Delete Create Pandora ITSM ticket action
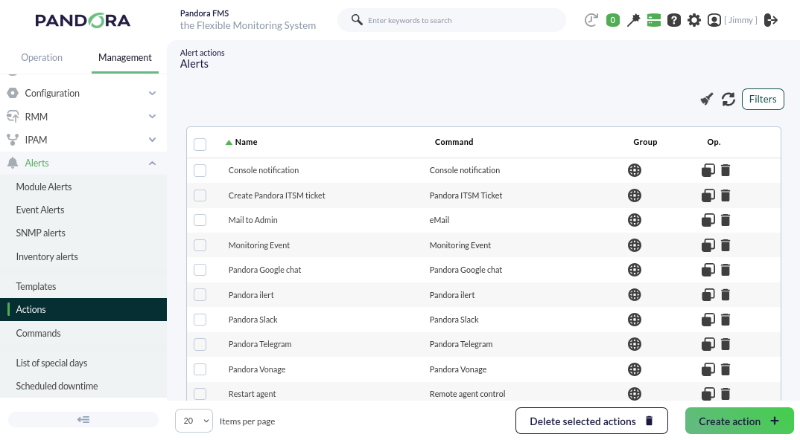The width and height of the screenshot is (800, 440). [726, 195]
